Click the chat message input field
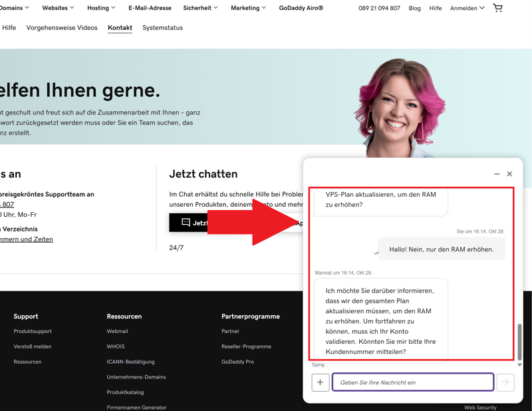The width and height of the screenshot is (532, 411). coord(413,382)
